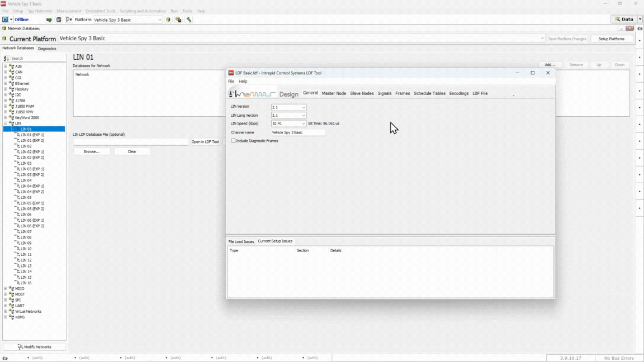
Task: Click the wrench icon beside the Platform selector
Action: (x=189, y=20)
